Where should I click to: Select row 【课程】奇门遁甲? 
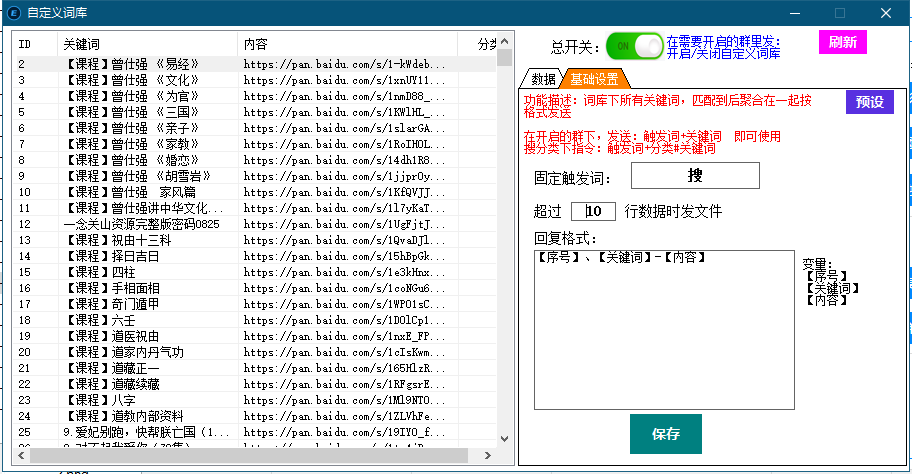[x=255, y=304]
